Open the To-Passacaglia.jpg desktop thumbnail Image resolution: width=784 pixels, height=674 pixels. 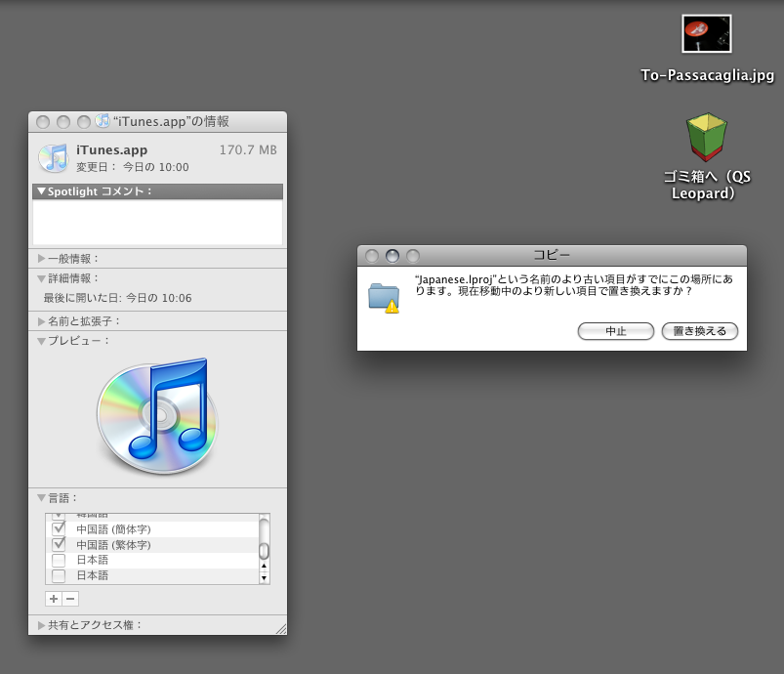707,33
